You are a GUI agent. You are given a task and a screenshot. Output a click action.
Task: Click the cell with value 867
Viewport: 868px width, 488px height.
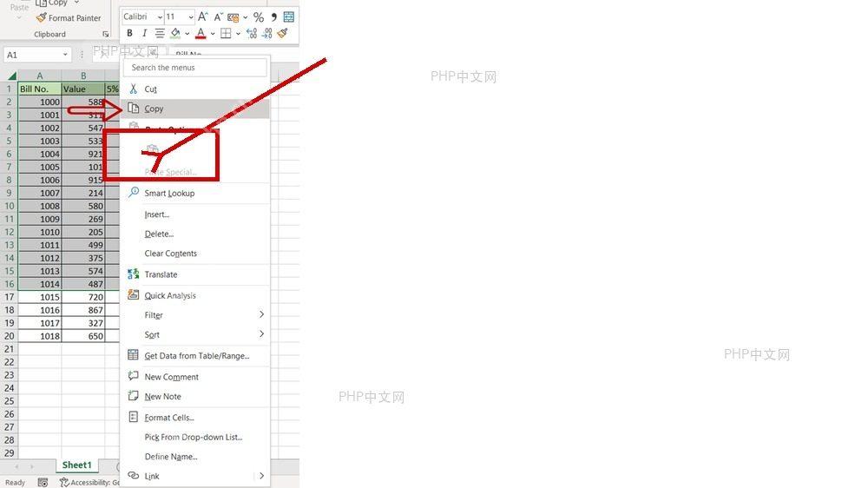[x=83, y=310]
